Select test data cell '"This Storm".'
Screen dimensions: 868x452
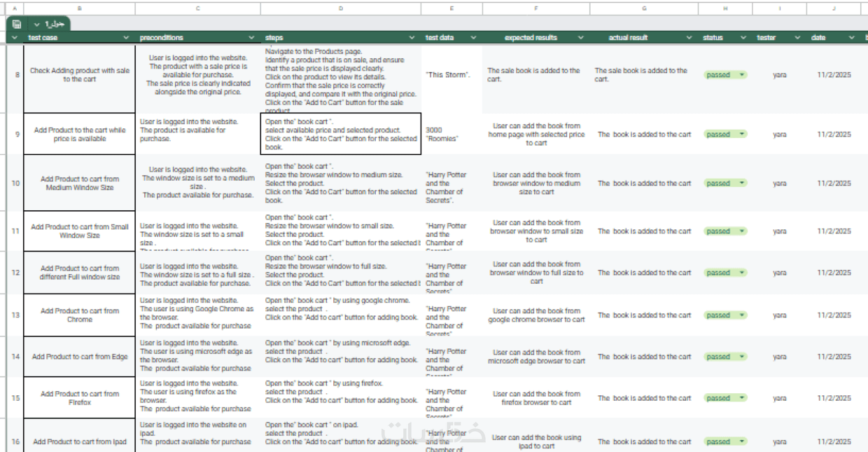(x=451, y=75)
